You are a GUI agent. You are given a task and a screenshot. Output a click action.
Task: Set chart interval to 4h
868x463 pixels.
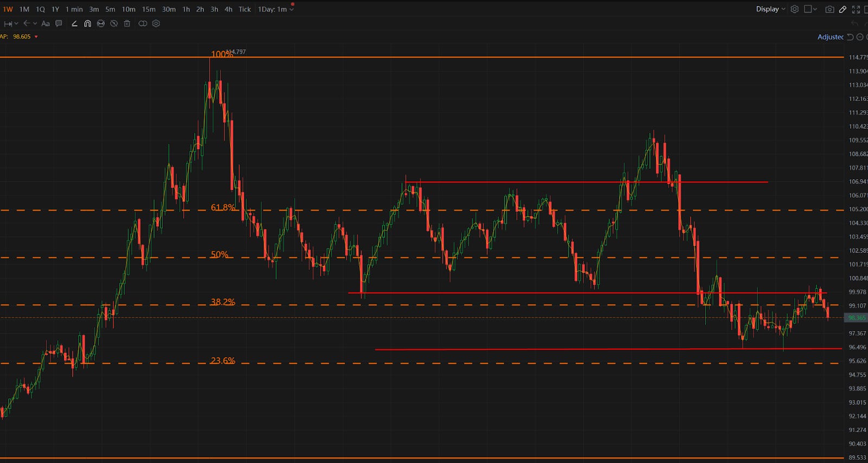(228, 9)
